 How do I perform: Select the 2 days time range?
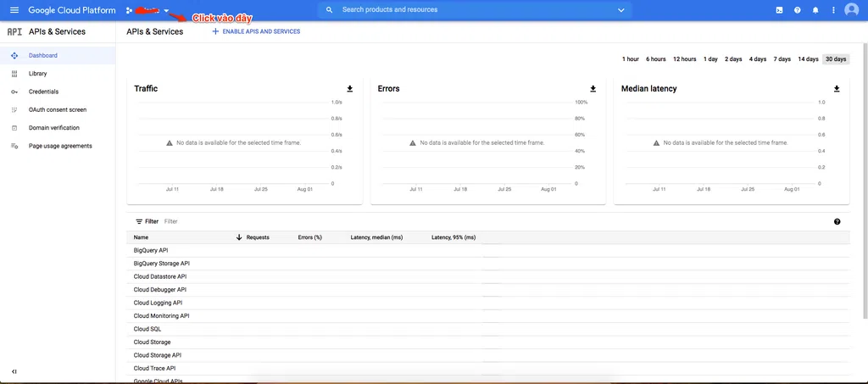click(x=733, y=59)
